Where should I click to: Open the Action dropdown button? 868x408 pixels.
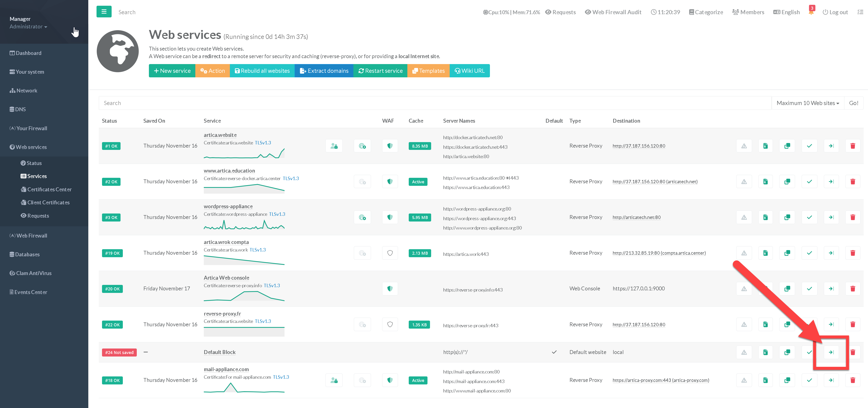pos(213,71)
